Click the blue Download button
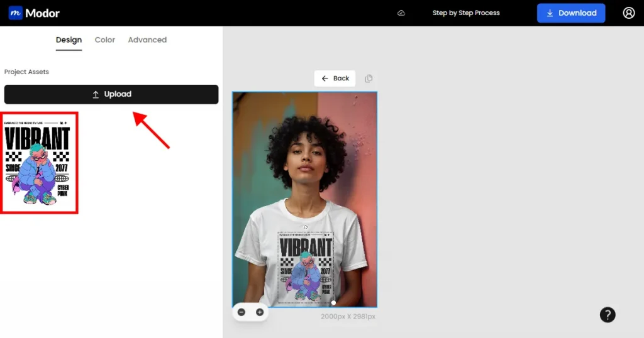 571,13
